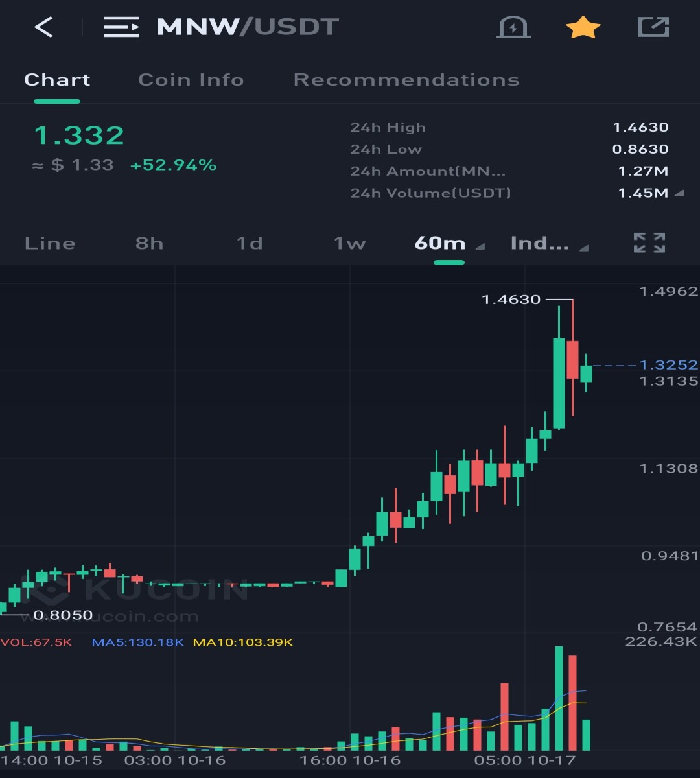Select the 1d timeframe
Screen dimensions: 700x778
tap(250, 244)
